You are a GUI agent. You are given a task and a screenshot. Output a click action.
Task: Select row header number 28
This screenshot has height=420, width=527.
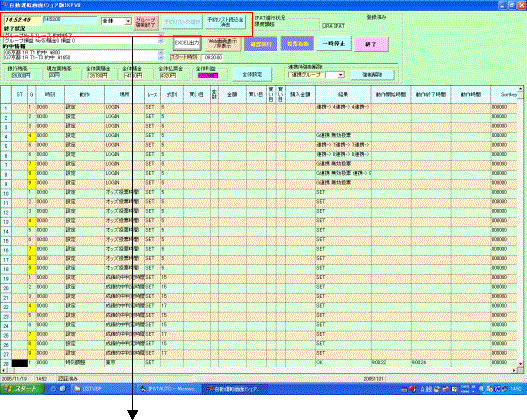[x=6, y=364]
